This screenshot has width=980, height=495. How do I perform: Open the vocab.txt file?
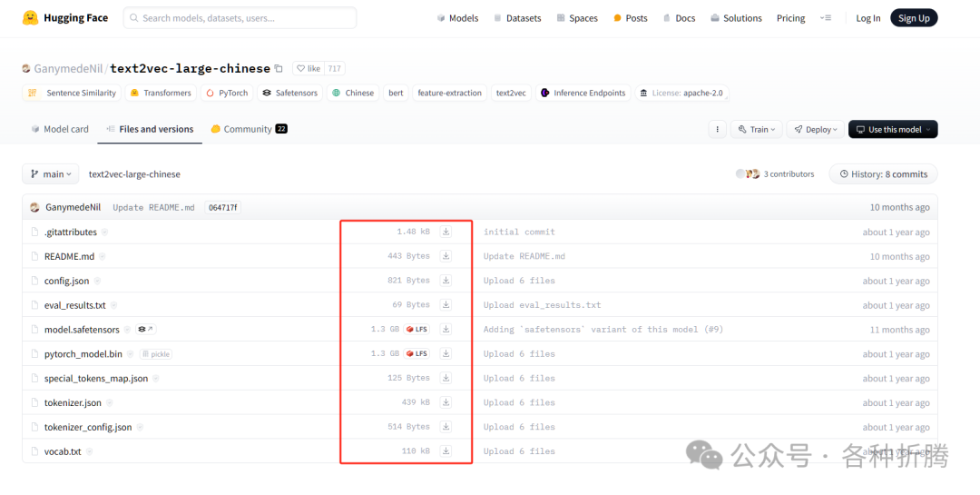pyautogui.click(x=63, y=451)
